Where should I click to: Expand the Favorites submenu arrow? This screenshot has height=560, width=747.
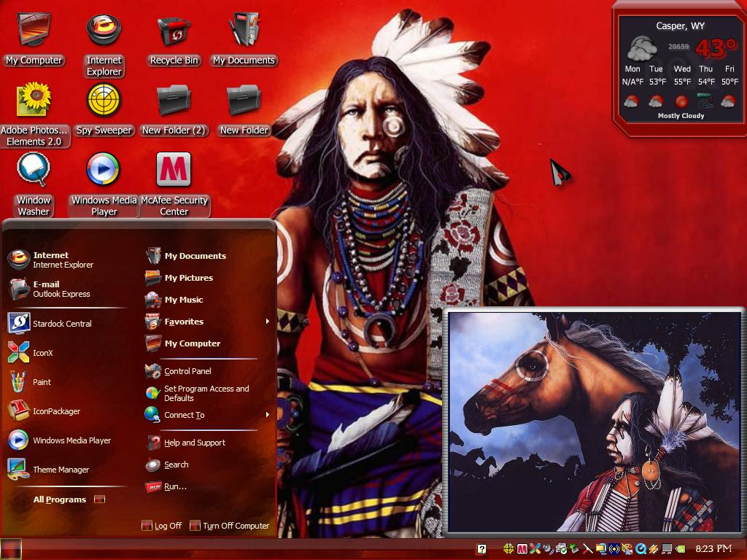click(267, 322)
